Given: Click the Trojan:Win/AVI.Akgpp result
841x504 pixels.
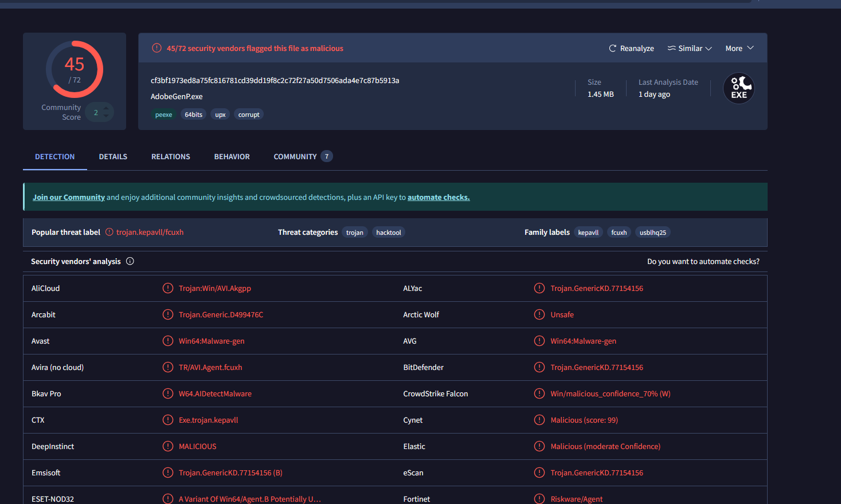Looking at the screenshot, I should pos(215,288).
